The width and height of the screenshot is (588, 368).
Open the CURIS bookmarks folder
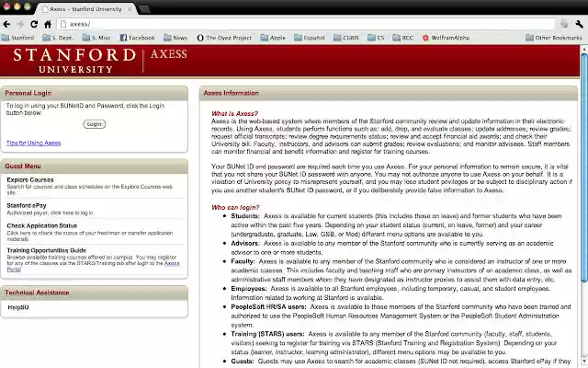346,38
